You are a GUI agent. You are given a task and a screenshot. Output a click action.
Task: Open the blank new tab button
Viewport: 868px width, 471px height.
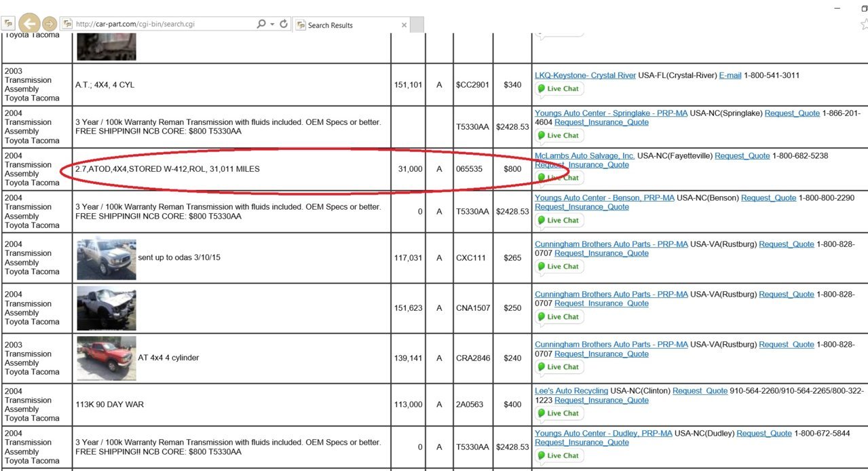417,25
